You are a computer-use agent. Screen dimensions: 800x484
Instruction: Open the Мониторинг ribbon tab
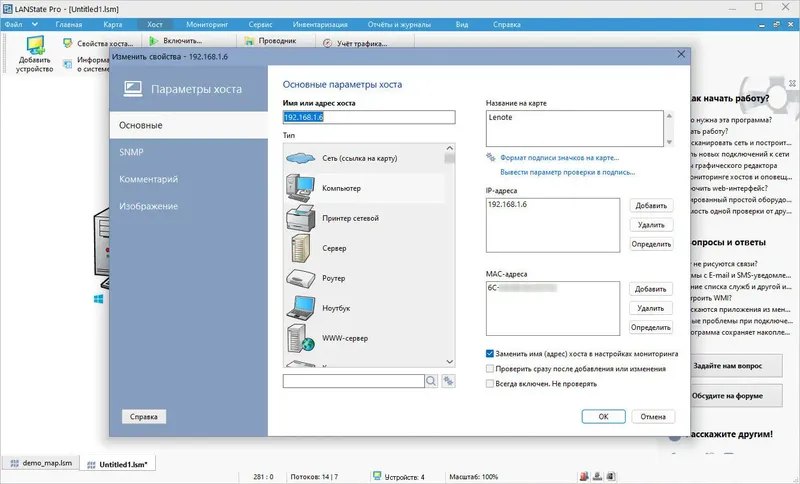pyautogui.click(x=207, y=24)
